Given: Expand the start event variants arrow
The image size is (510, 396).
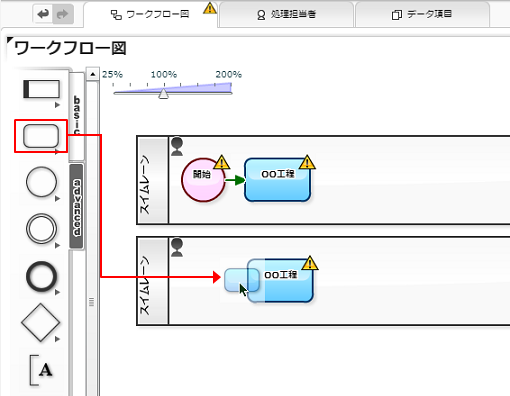Looking at the screenshot, I should click(x=57, y=199).
